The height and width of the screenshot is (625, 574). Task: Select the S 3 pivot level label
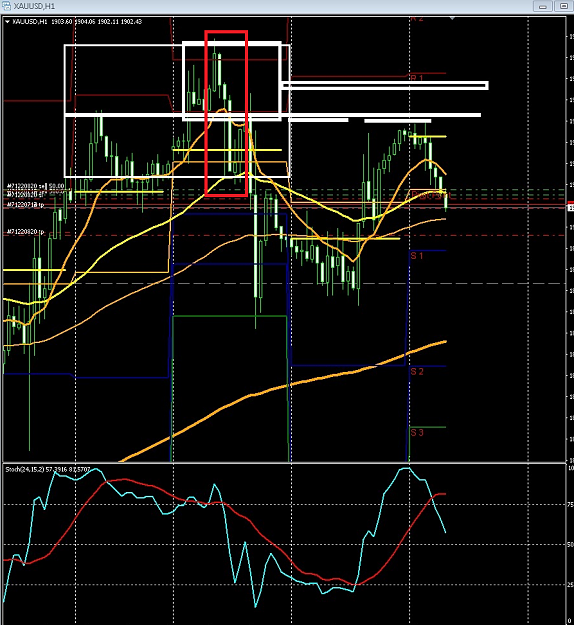click(417, 432)
